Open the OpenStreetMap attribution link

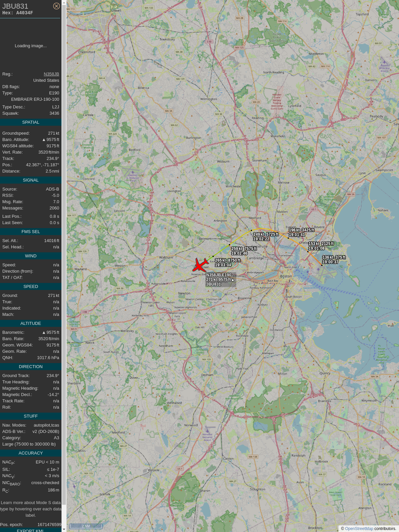[x=359, y=529]
